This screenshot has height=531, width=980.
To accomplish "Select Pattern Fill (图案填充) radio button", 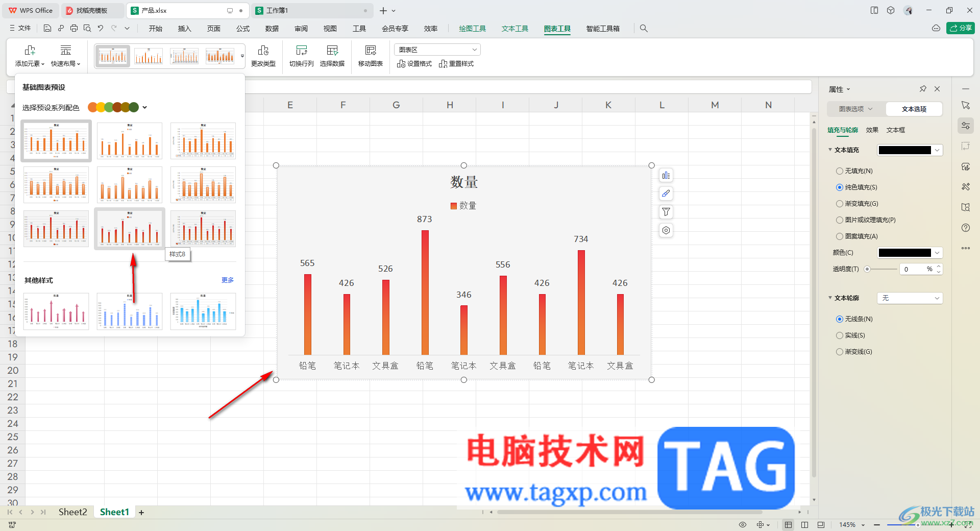I will (840, 236).
